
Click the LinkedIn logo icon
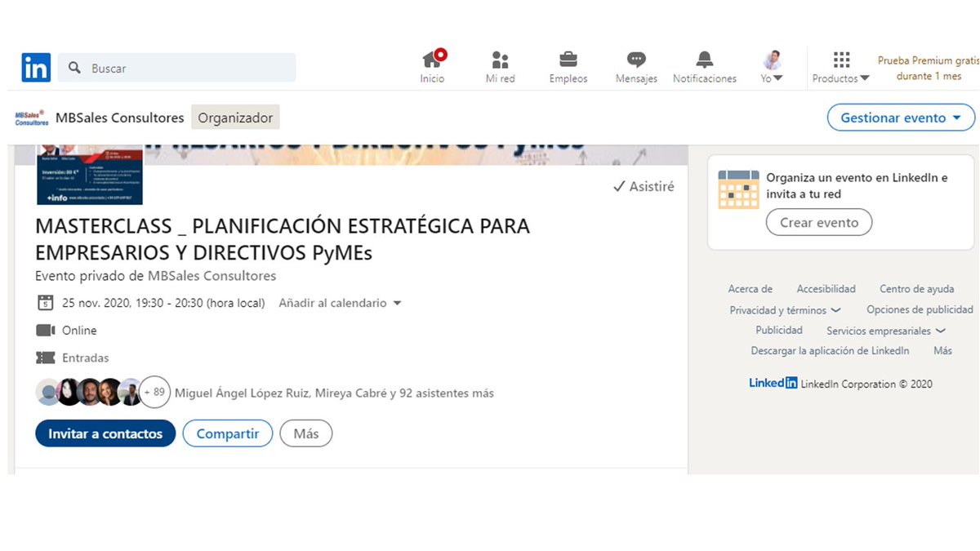(36, 68)
